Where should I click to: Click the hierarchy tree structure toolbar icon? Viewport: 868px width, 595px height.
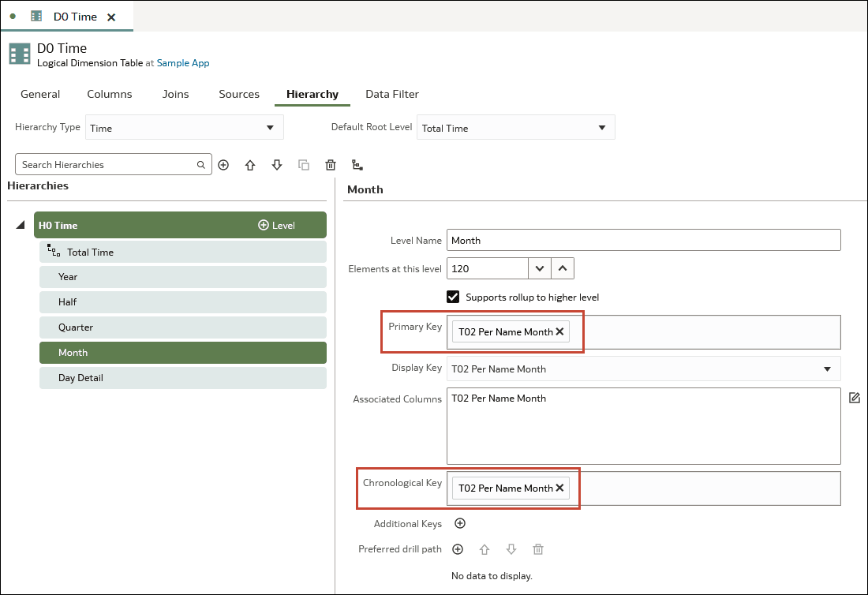[x=357, y=165]
